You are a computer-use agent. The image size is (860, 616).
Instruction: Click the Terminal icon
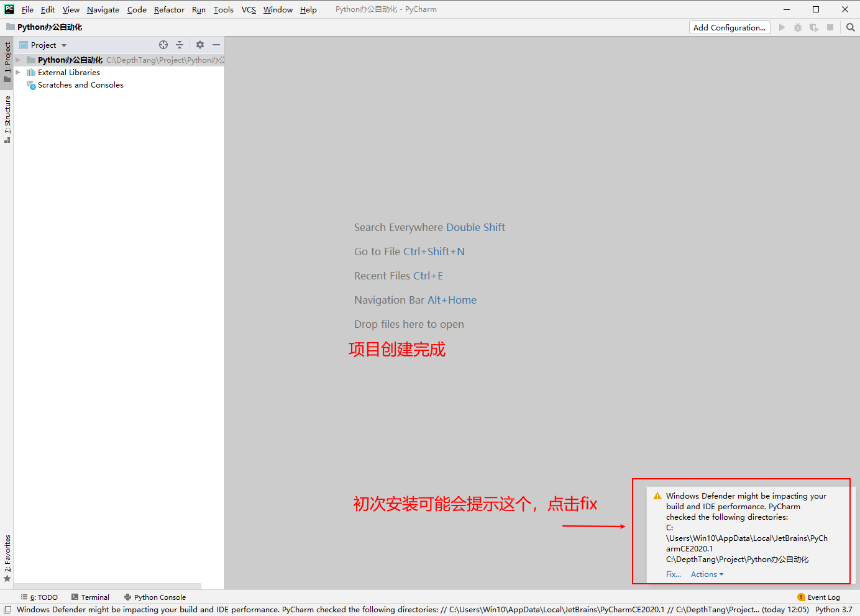[75, 597]
